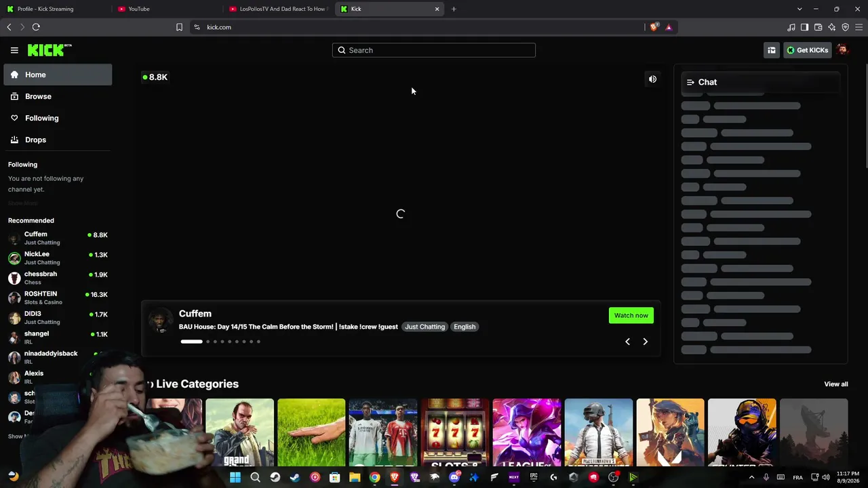
Task: Open the GTA category thumbnail
Action: pyautogui.click(x=239, y=432)
